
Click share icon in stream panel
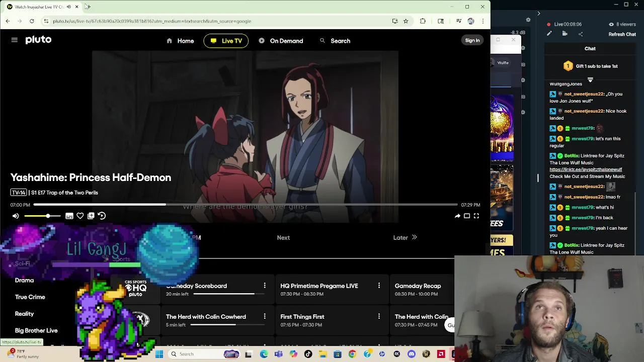(581, 34)
